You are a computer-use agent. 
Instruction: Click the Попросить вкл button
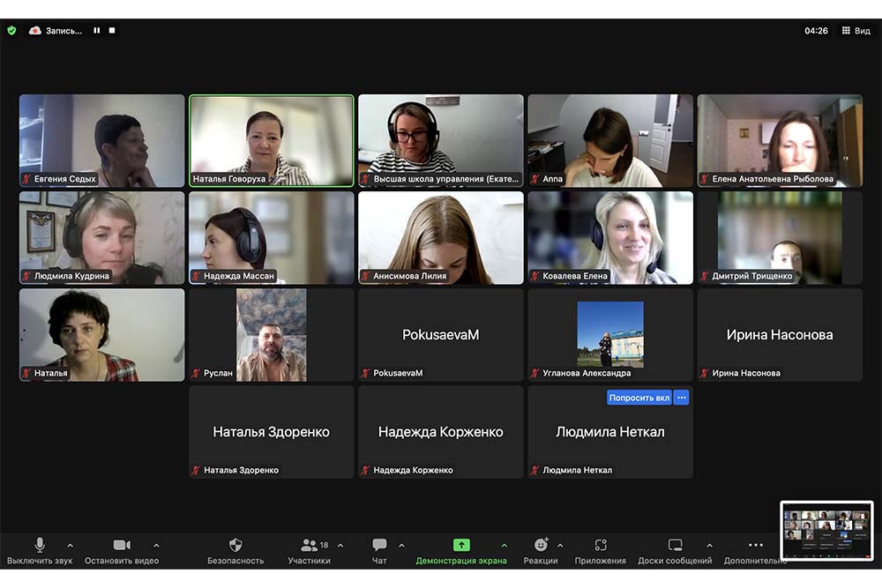click(x=639, y=398)
